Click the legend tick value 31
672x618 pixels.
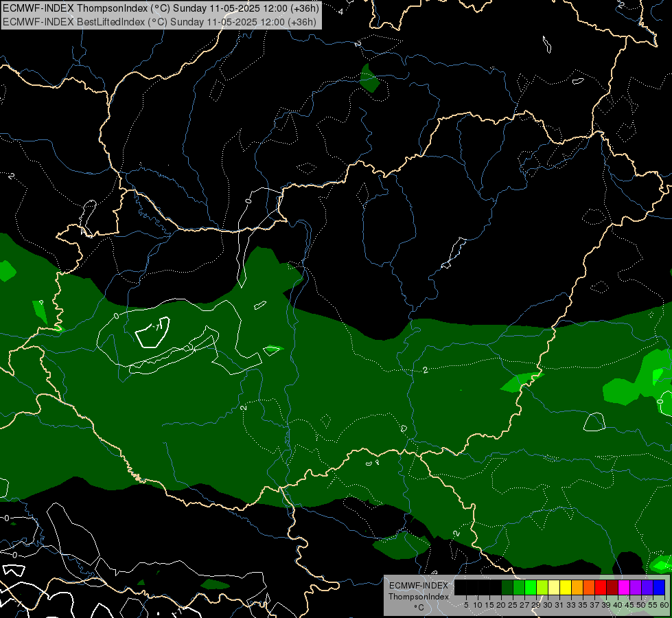[x=559, y=605]
